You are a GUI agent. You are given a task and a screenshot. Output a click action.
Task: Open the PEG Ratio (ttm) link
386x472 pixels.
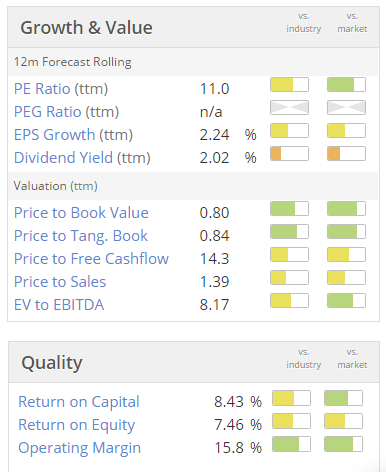[66, 112]
